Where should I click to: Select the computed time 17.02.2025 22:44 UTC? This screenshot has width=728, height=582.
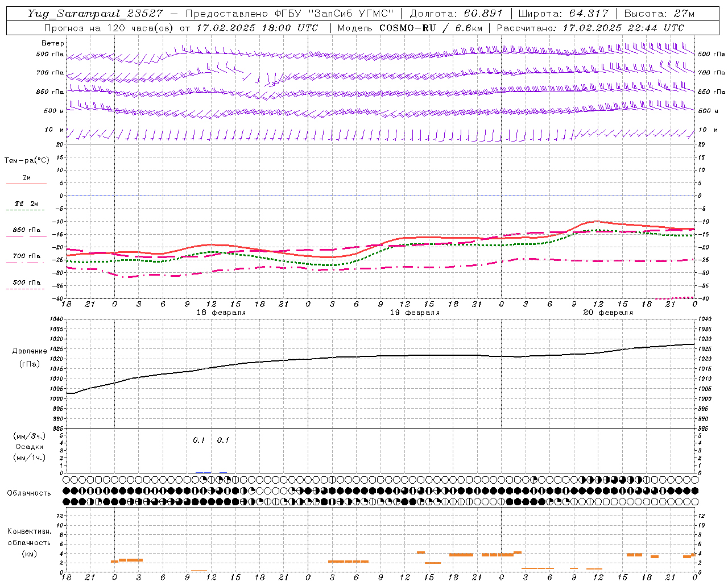pos(623,28)
